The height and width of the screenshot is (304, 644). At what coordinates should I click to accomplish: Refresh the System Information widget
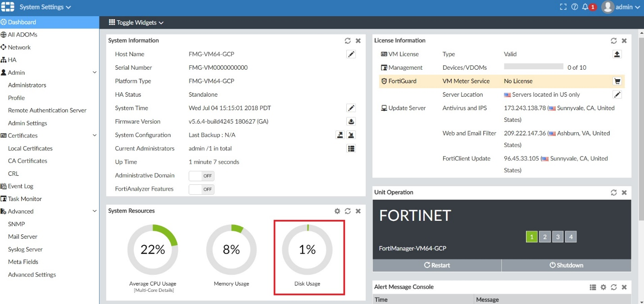(x=348, y=40)
